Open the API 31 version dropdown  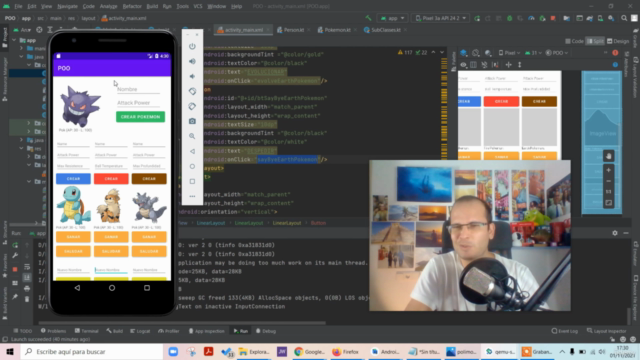coord(532,53)
